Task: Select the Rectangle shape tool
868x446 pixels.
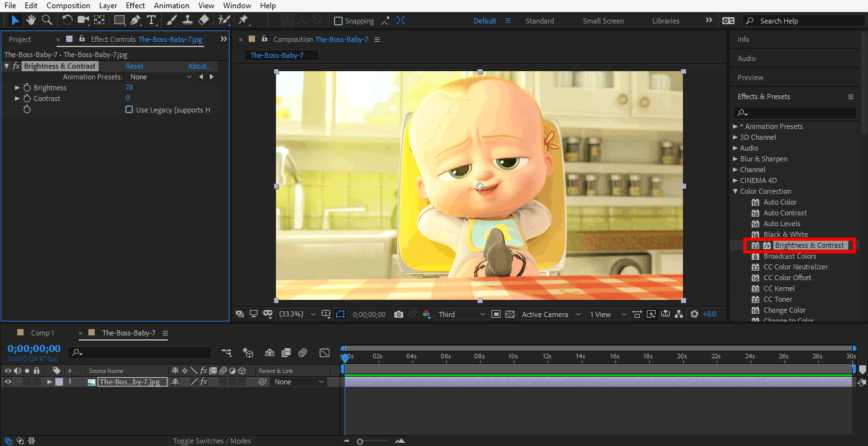Action: (x=119, y=20)
